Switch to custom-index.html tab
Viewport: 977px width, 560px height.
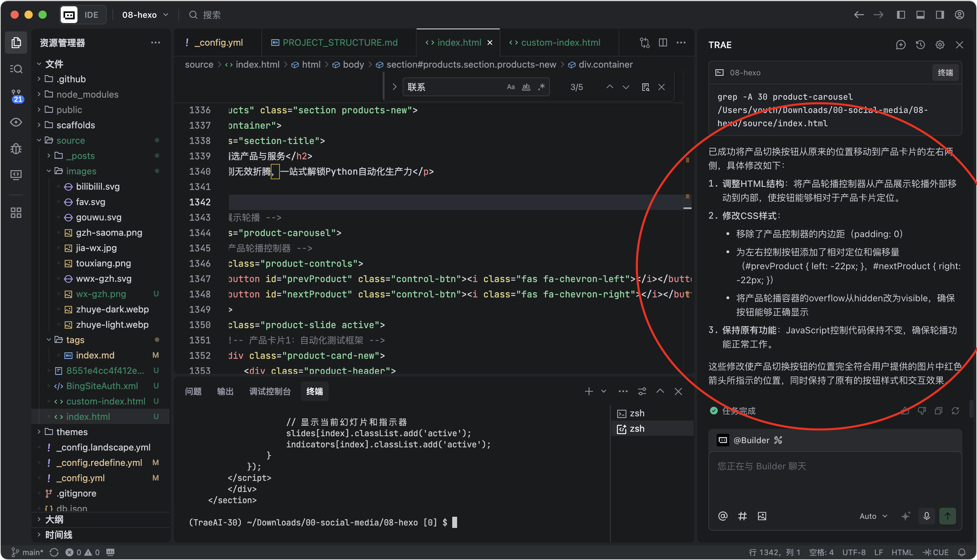pyautogui.click(x=560, y=43)
